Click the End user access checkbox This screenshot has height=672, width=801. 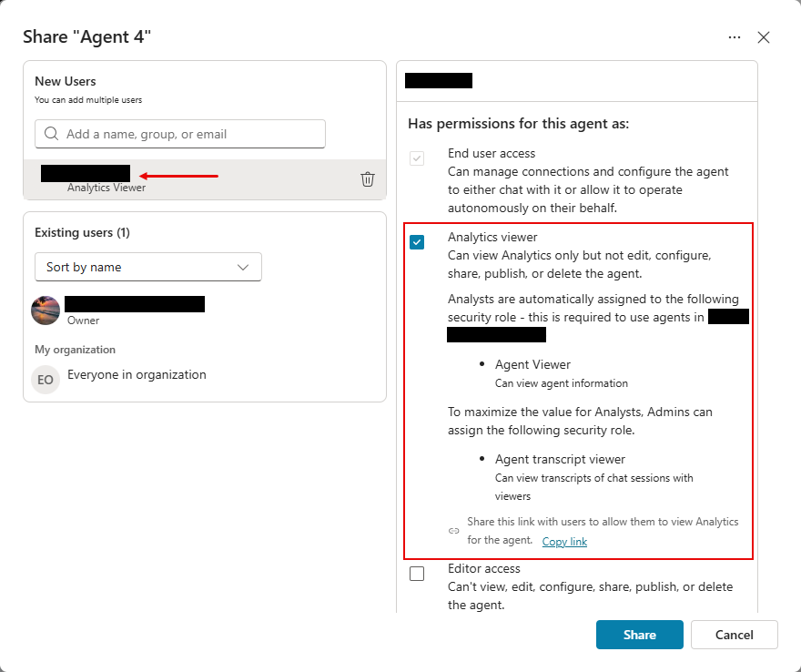pyautogui.click(x=417, y=158)
